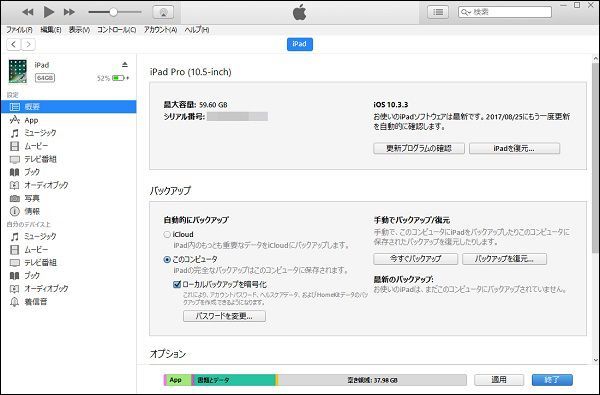Image resolution: width=600 pixels, height=395 pixels.
Task: Click the iPad Pro (10.5-inch) heading
Action: 191,72
